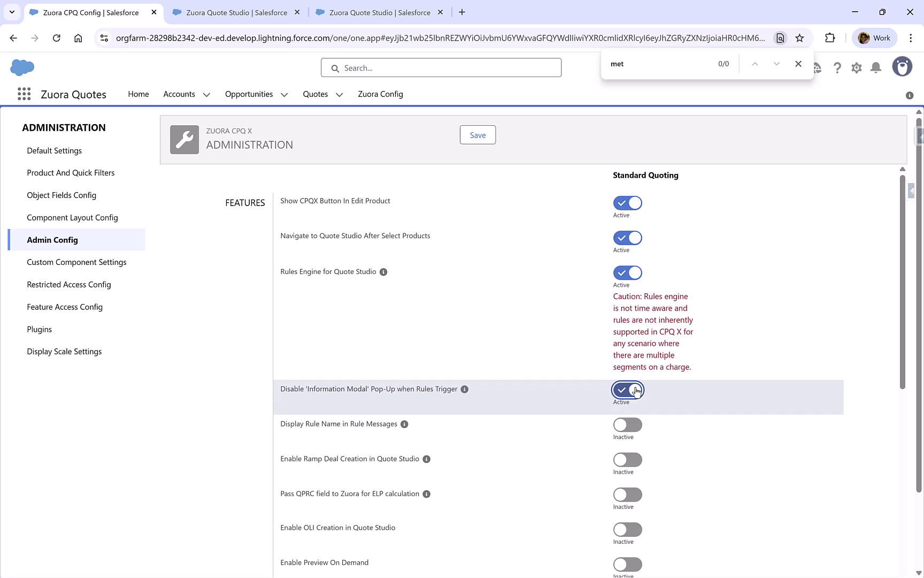Image resolution: width=924 pixels, height=578 pixels.
Task: Click the global Search field
Action: (x=441, y=67)
